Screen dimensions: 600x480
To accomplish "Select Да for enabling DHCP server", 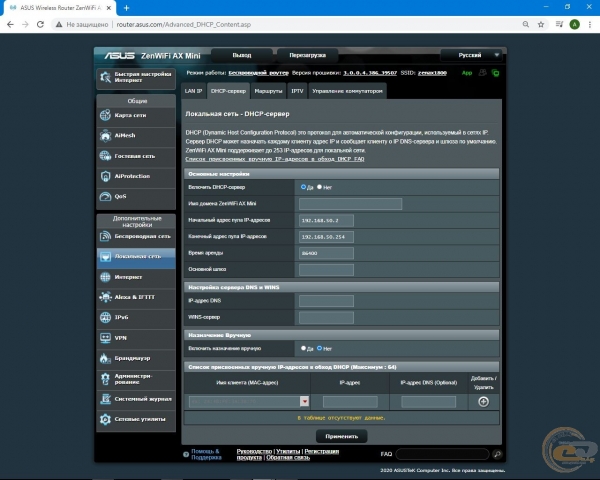I will point(303,187).
